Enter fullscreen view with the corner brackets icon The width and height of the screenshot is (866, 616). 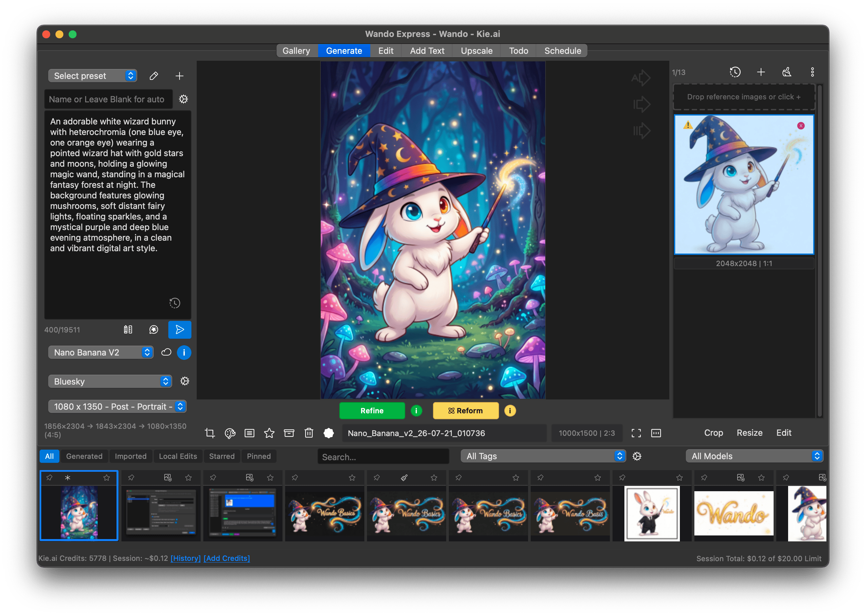[636, 433]
